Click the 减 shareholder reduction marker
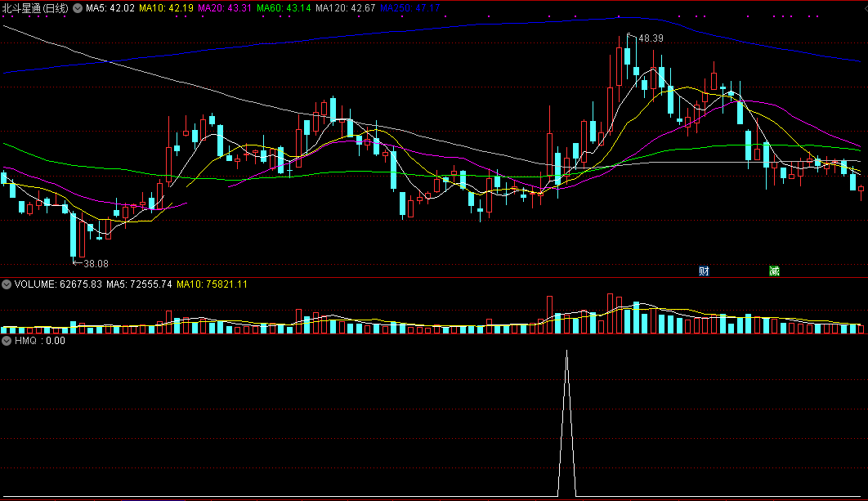The image size is (868, 501). click(x=775, y=271)
